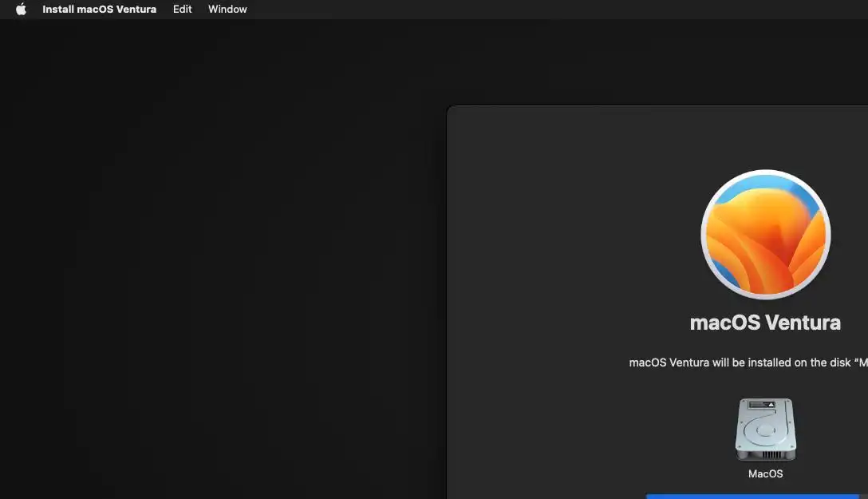Image resolution: width=868 pixels, height=499 pixels.
Task: Open the Apple menu
Action: (21, 9)
